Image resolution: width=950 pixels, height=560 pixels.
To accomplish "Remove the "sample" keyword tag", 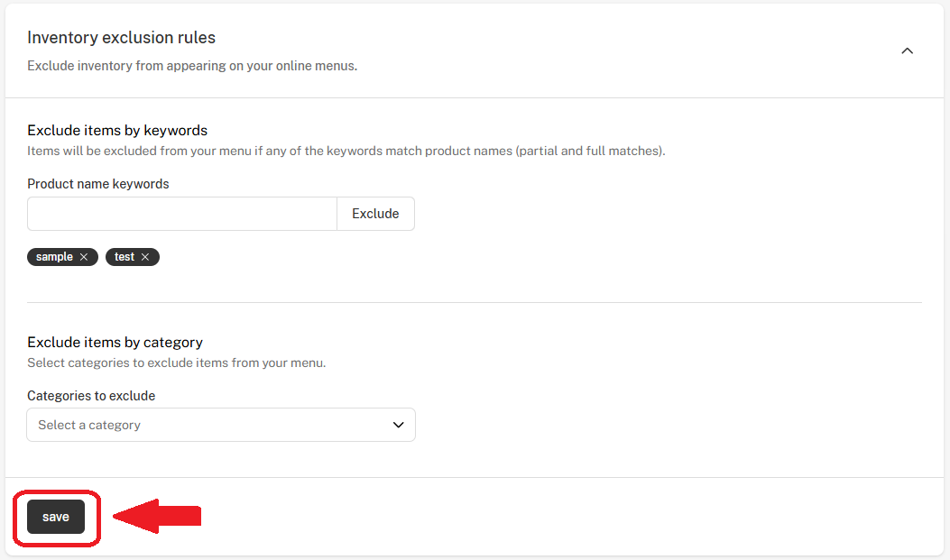I will point(84,257).
